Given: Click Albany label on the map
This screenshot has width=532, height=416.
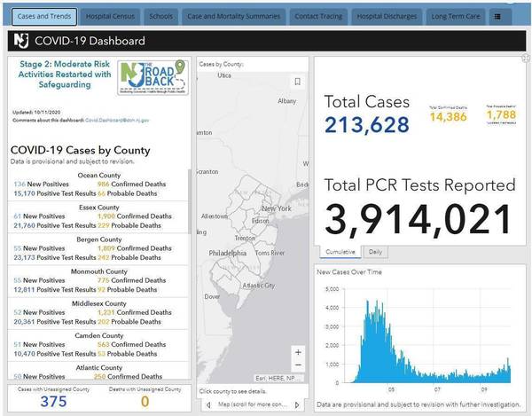Looking at the screenshot, I should tap(287, 101).
